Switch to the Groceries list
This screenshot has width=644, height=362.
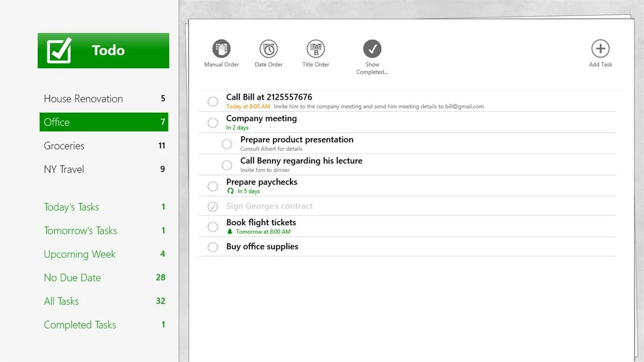(64, 146)
